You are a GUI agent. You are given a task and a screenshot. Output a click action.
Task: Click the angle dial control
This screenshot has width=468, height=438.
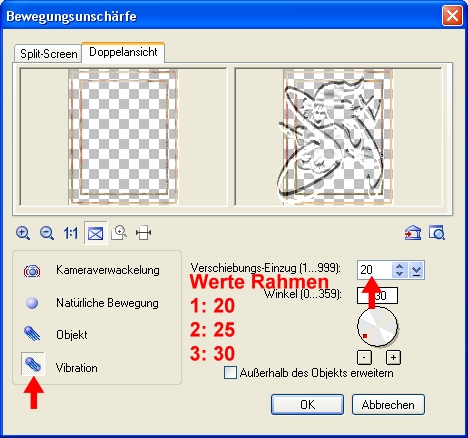coord(378,327)
